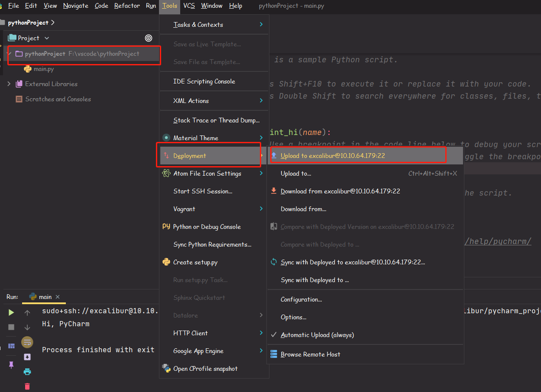Click the Python console 'py' icon
The width and height of the screenshot is (541, 392).
pyautogui.click(x=166, y=226)
